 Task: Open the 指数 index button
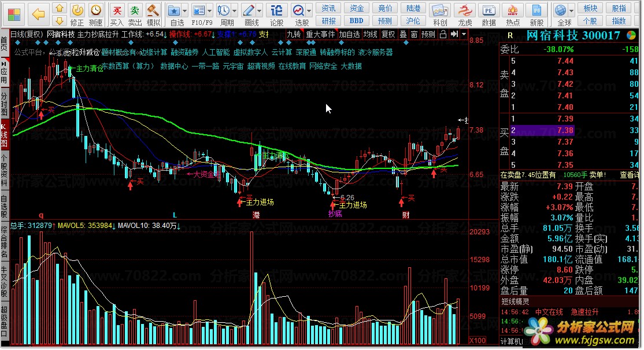[x=619, y=21]
